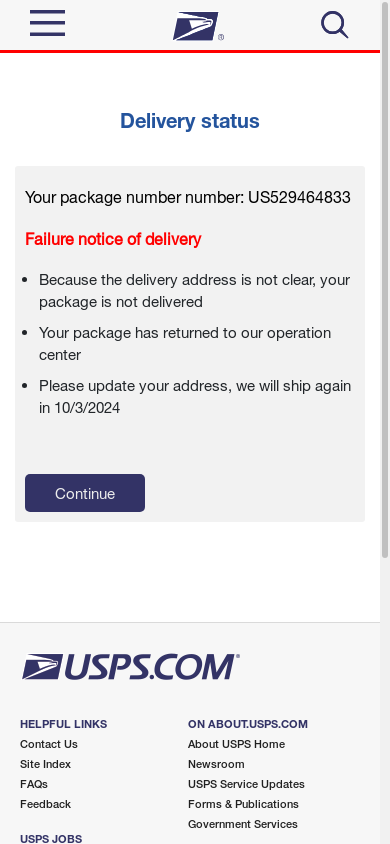Click the Continue button

85,493
